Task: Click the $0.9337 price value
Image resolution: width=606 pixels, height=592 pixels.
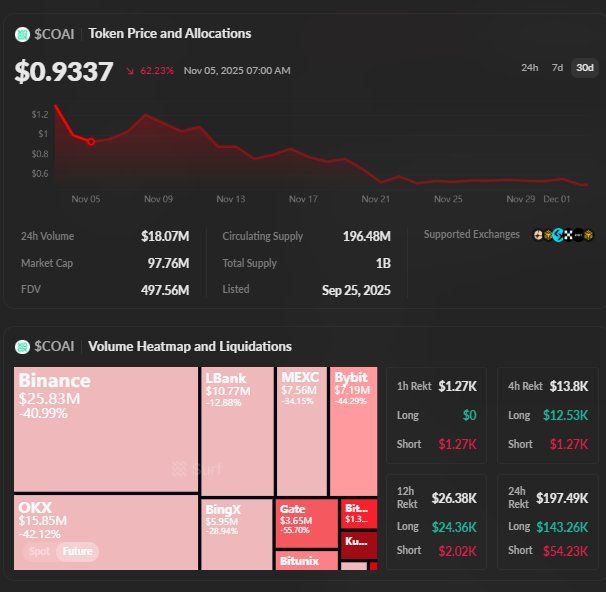Action: click(64, 71)
